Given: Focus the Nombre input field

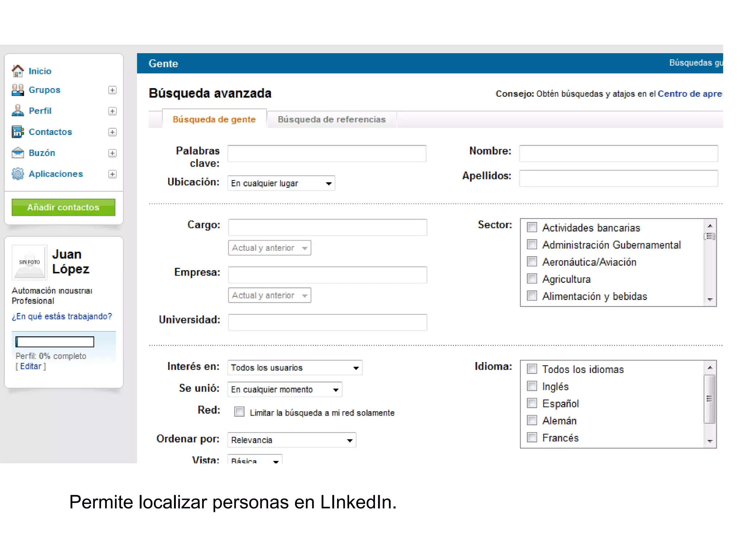Looking at the screenshot, I should pyautogui.click(x=619, y=153).
